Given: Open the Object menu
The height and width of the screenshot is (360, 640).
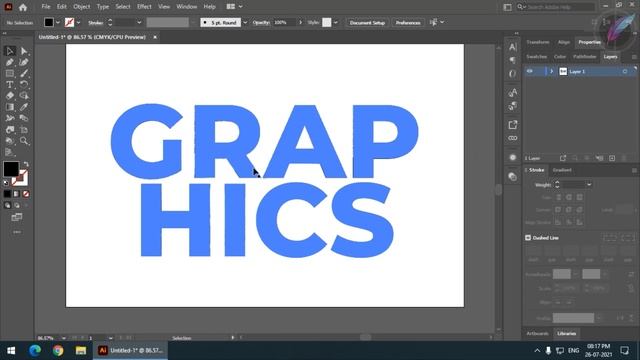Looking at the screenshot, I should coord(82,7).
